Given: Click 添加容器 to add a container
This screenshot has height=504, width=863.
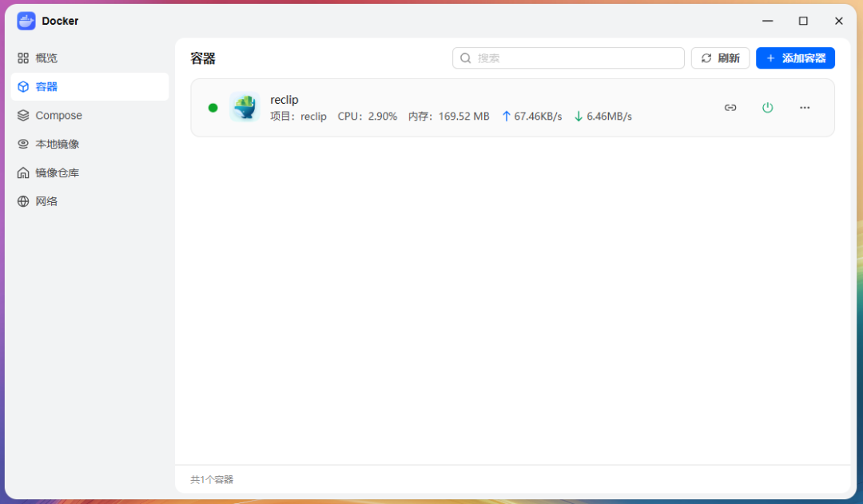Looking at the screenshot, I should [795, 58].
